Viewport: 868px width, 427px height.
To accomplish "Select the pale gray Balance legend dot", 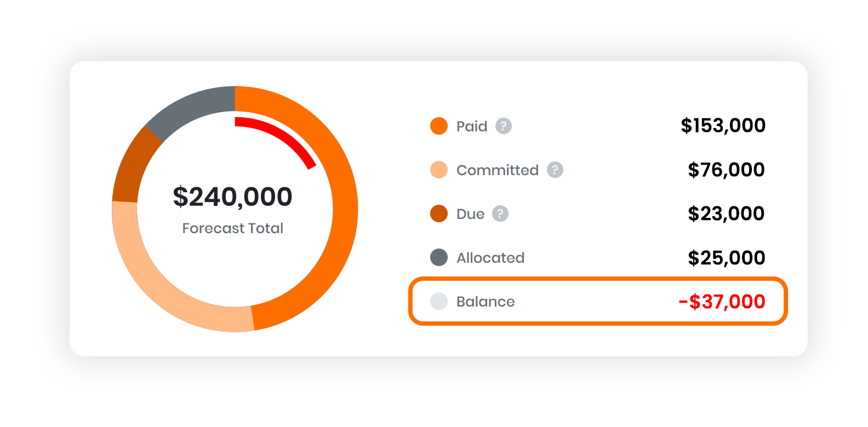I will (x=438, y=301).
